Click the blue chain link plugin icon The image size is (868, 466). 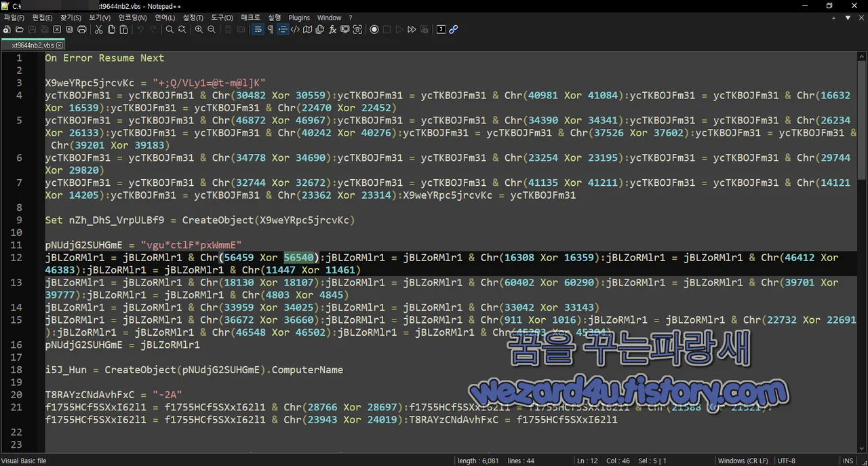tap(454, 30)
